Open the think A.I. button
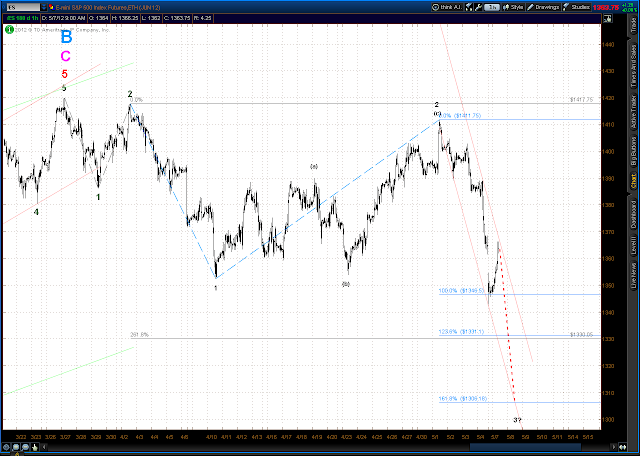Image resolution: width=640 pixels, height=456 pixels. coord(447,7)
